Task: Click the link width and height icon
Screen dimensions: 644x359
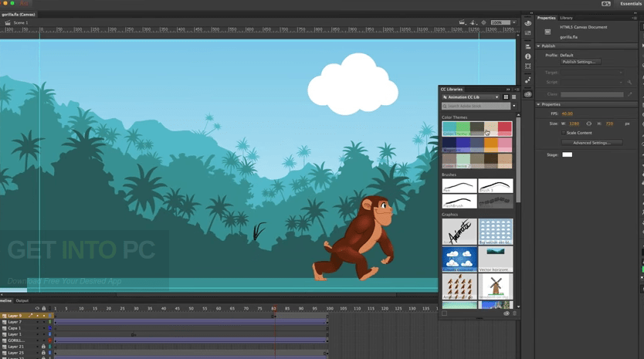Action: point(589,124)
